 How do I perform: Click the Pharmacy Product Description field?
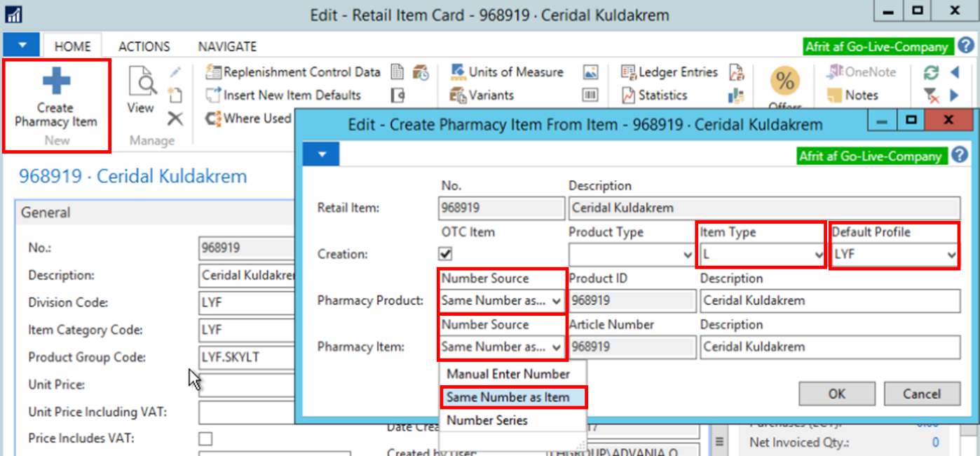pyautogui.click(x=829, y=301)
